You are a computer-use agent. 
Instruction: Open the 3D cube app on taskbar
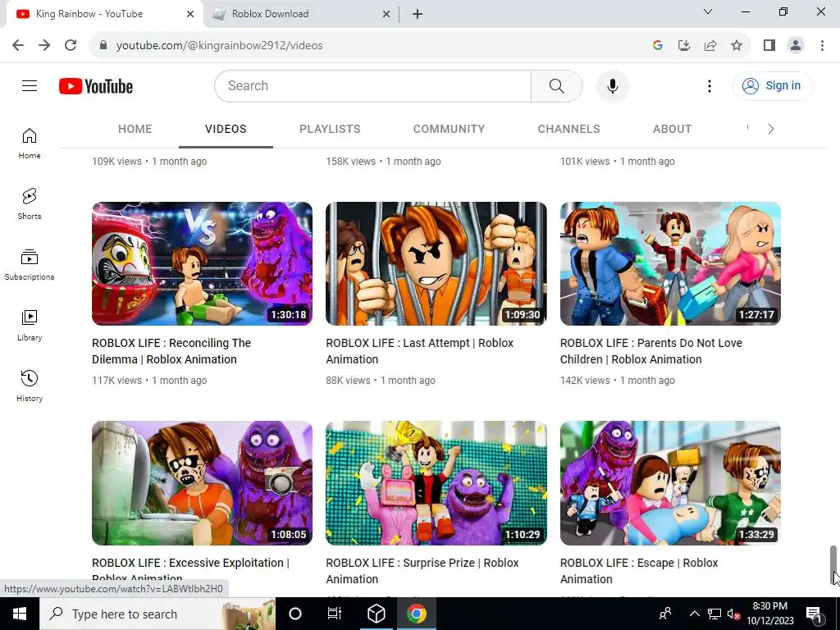[376, 614]
